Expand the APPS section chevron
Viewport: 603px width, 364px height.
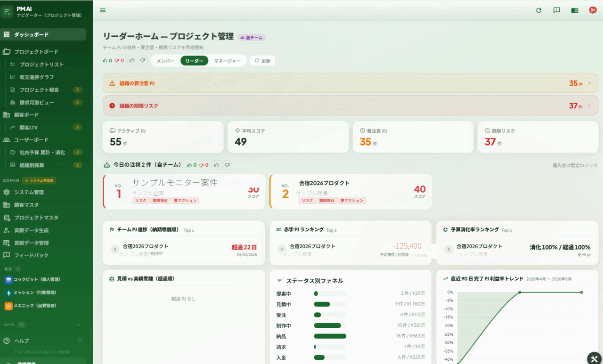pyautogui.click(x=79, y=324)
